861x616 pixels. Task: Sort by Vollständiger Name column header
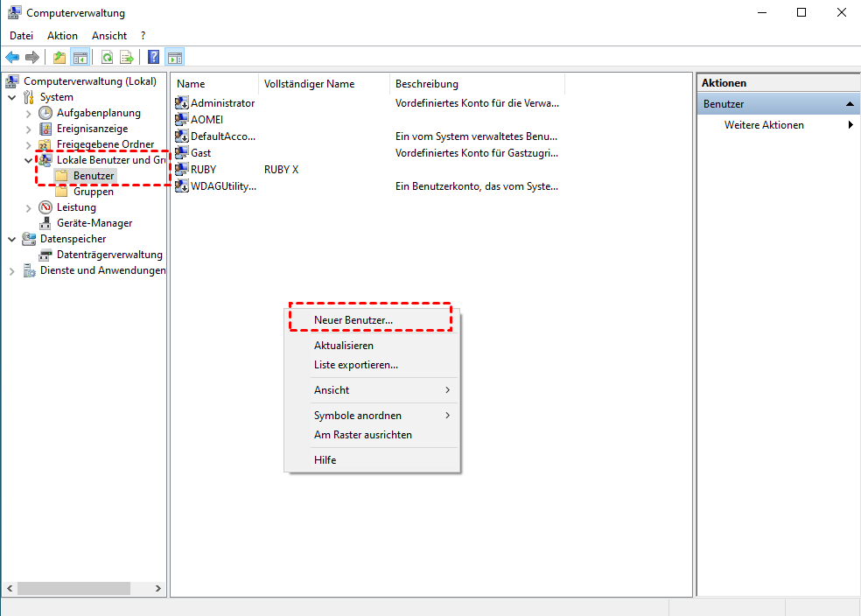tap(324, 84)
